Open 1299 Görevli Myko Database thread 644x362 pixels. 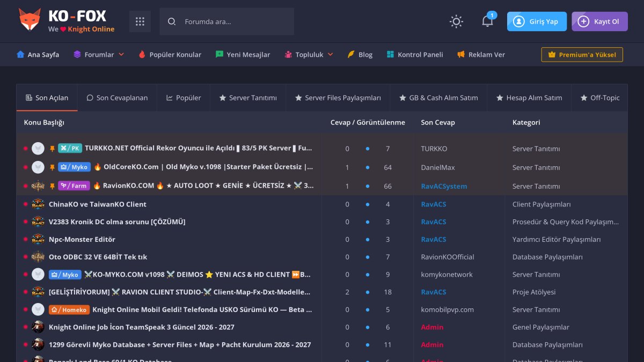coord(180,345)
